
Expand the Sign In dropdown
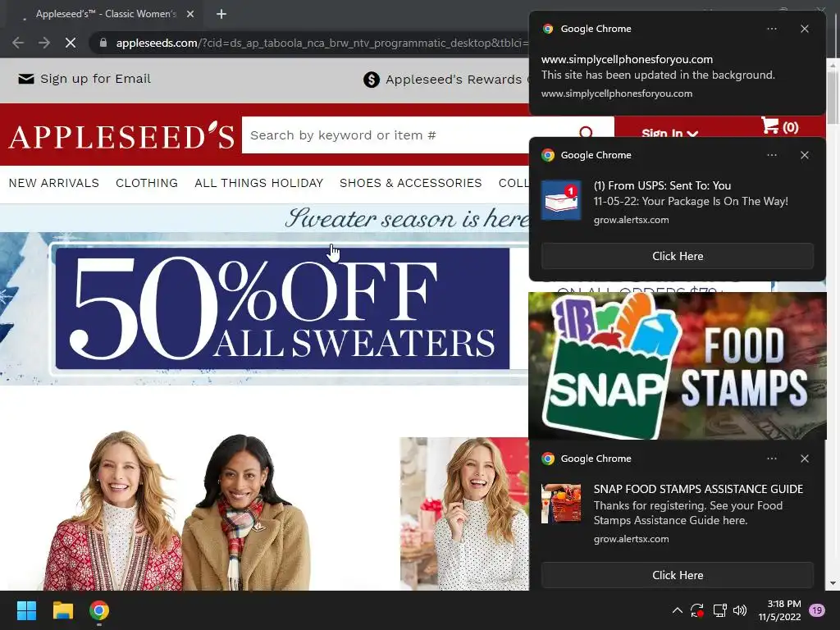tap(669, 133)
